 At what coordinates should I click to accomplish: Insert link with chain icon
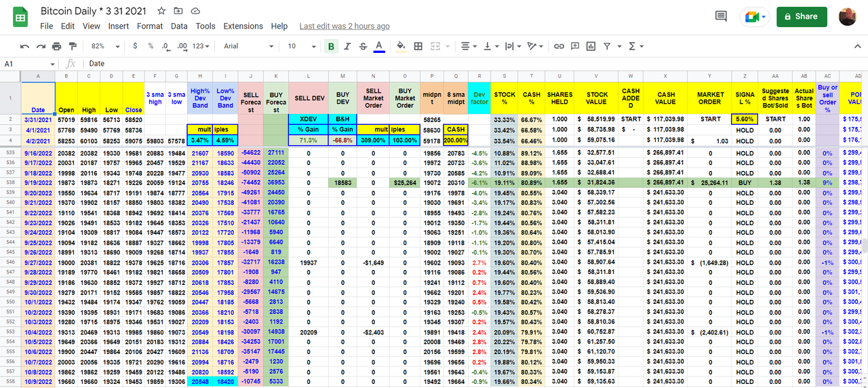click(x=559, y=46)
